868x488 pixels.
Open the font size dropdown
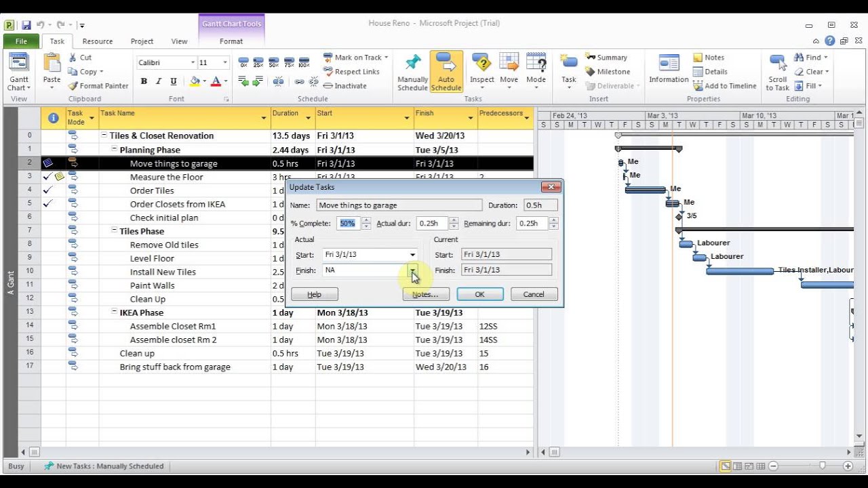click(225, 62)
